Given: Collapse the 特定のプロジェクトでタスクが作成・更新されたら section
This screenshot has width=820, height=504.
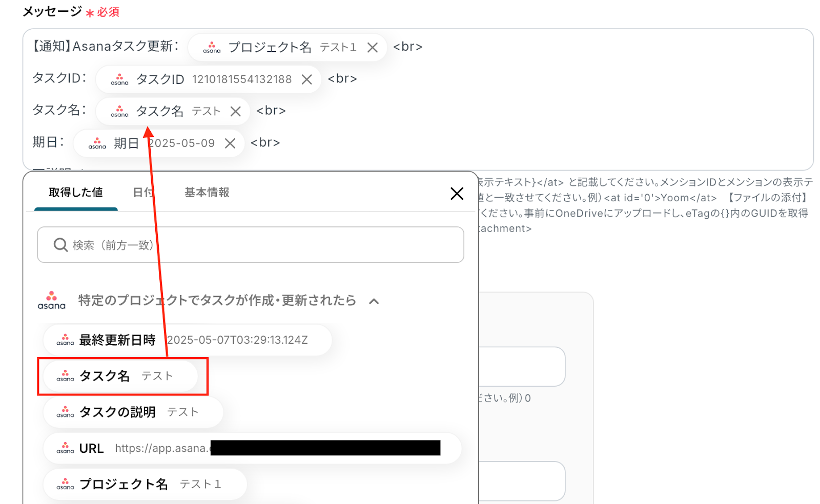Looking at the screenshot, I should [x=374, y=301].
